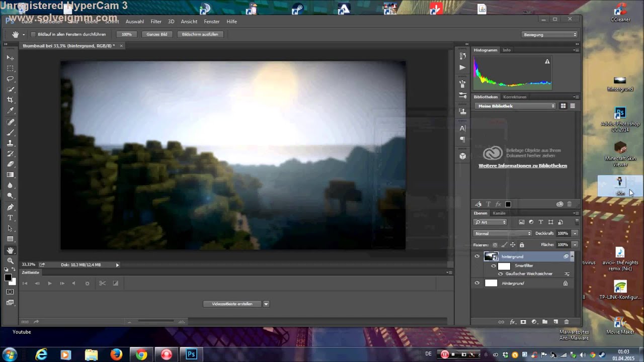Select the Hand tool in toolbox
The image size is (644, 362).
click(x=10, y=250)
